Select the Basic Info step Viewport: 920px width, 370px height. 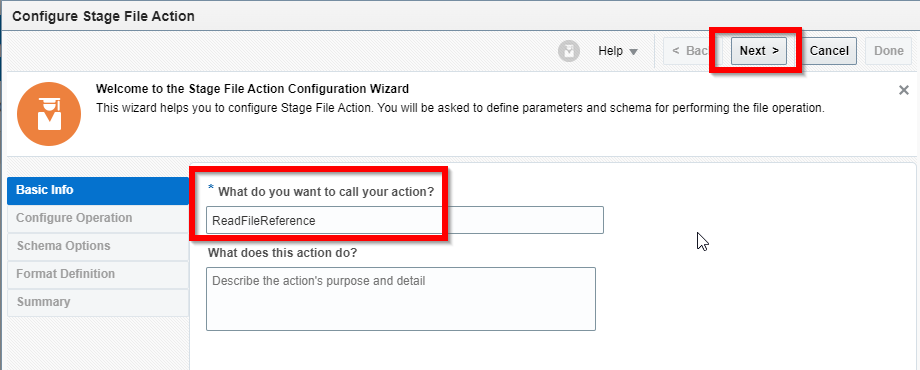(x=98, y=190)
